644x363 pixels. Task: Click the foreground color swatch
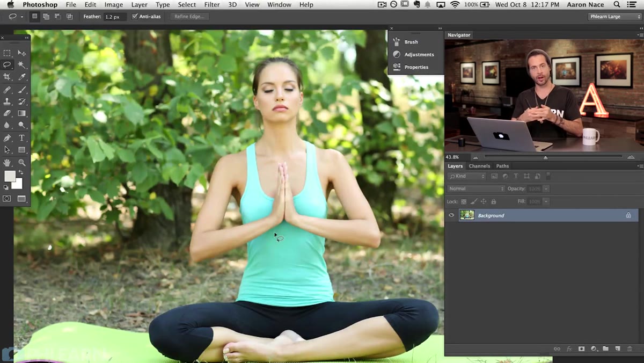(10, 176)
